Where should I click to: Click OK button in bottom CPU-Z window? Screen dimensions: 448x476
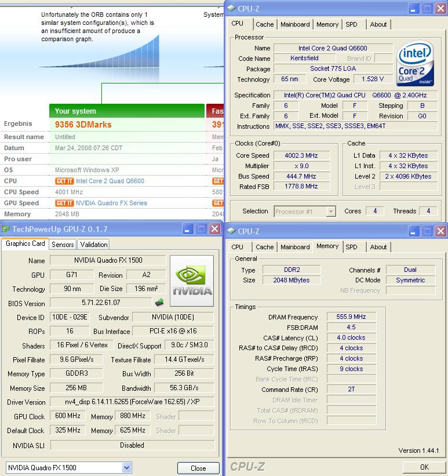(x=424, y=467)
